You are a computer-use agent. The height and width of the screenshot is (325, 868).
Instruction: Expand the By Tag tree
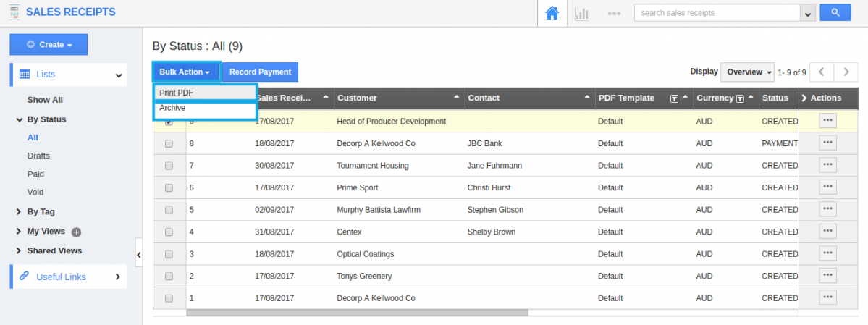[x=20, y=211]
